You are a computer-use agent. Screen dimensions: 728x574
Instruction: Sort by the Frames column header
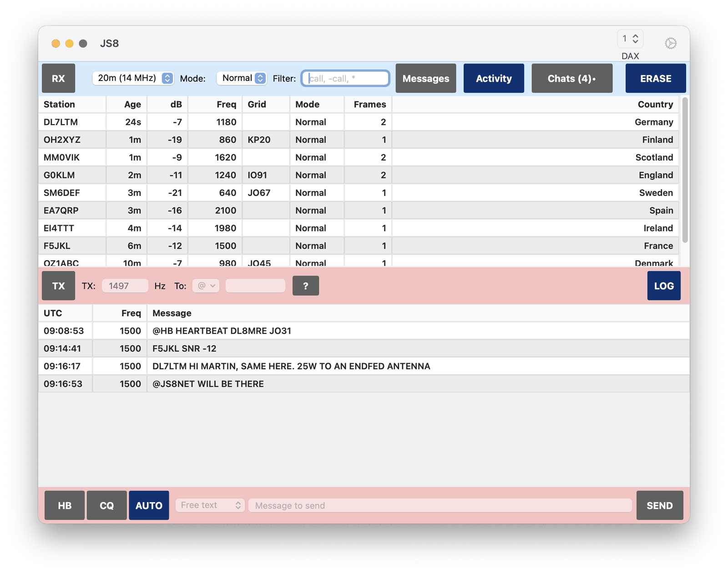[369, 104]
